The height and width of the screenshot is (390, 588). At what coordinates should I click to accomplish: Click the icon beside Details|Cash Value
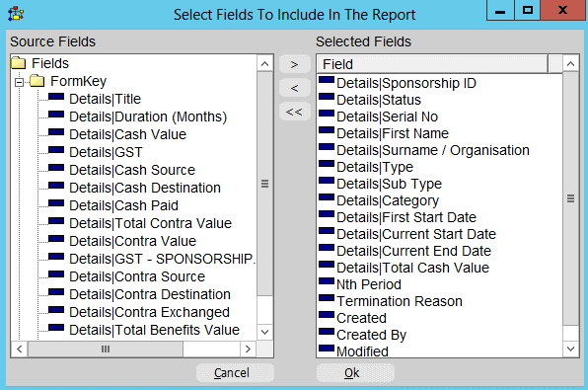tap(56, 131)
